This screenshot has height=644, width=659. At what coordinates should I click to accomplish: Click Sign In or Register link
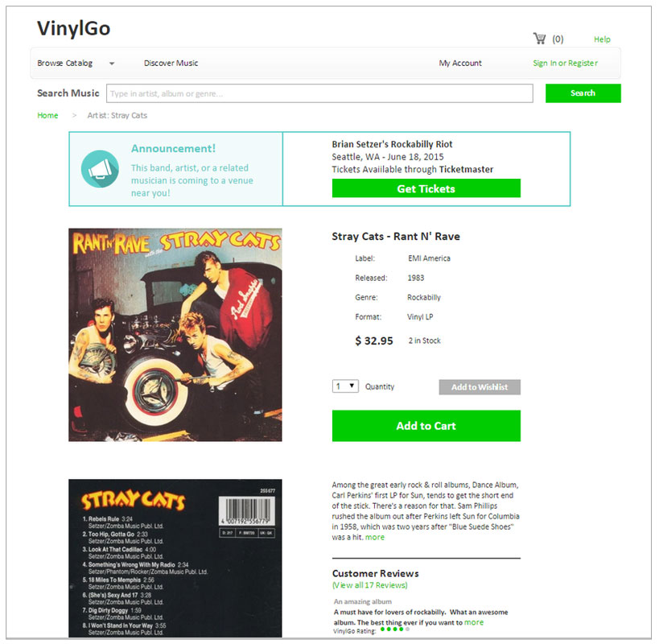tap(566, 63)
